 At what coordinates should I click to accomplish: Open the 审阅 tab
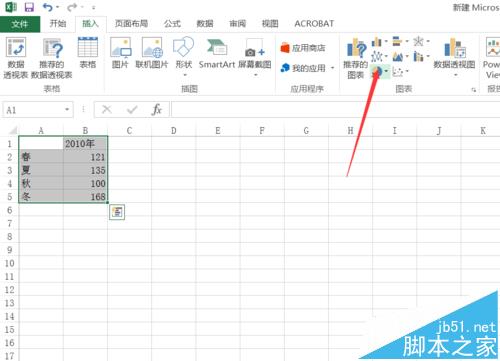237,24
